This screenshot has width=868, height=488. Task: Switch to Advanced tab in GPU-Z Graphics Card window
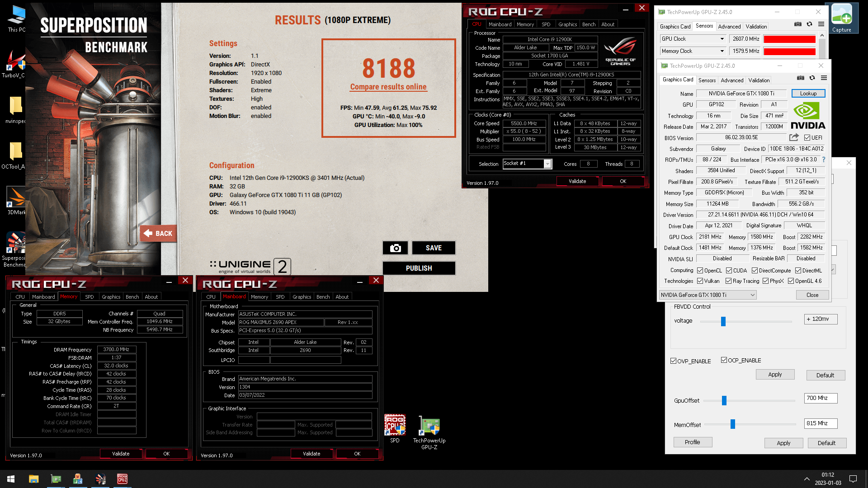732,80
